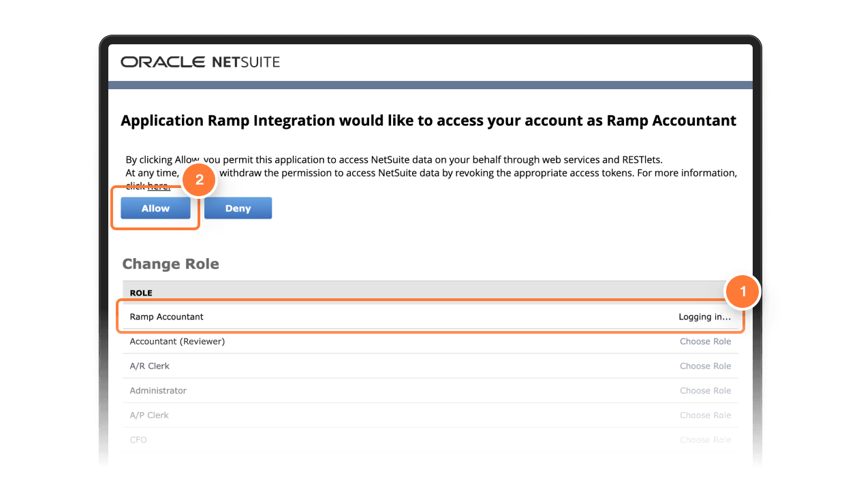Click the Allow button
Viewport: 861px width, 504px height.
(x=155, y=208)
